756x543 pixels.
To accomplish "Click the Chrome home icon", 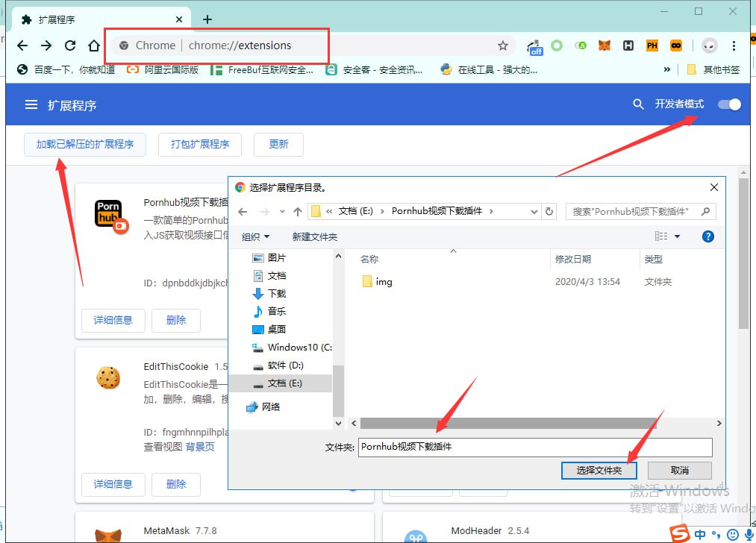I will click(x=93, y=45).
